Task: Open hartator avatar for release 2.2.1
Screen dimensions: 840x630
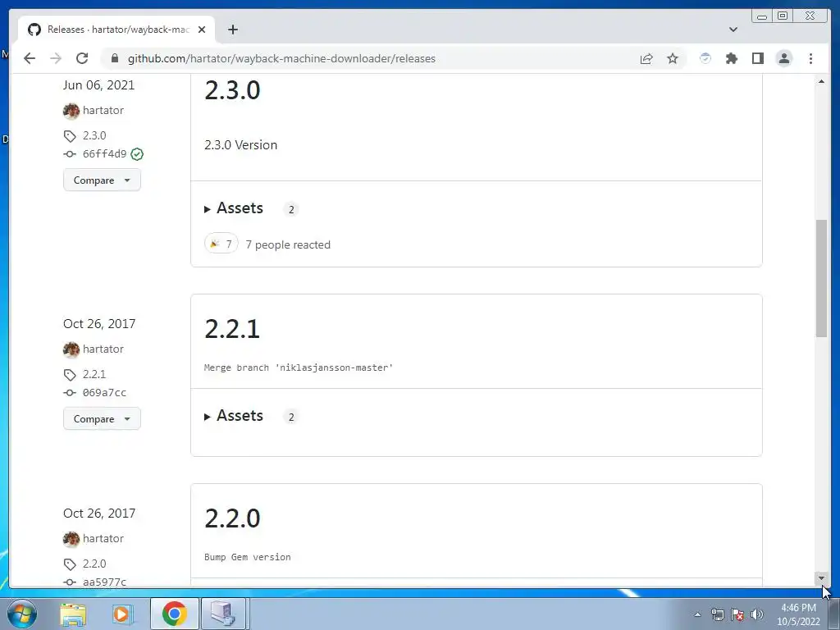Action: pos(71,349)
